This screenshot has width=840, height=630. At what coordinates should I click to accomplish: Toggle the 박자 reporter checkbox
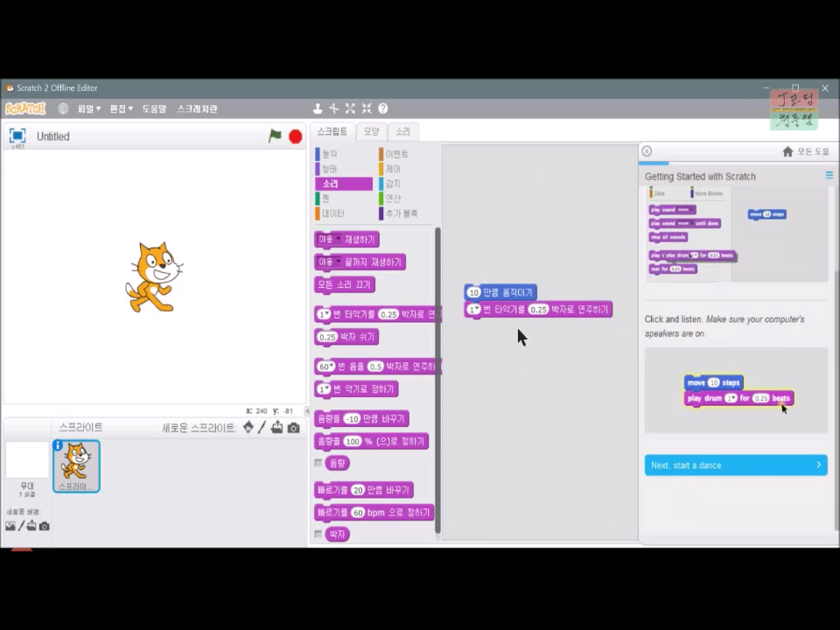[x=318, y=534]
